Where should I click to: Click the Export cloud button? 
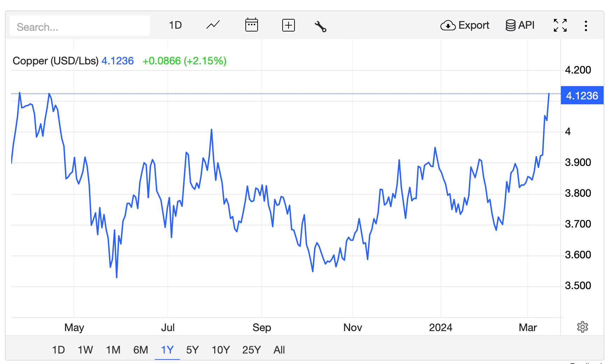tap(465, 25)
